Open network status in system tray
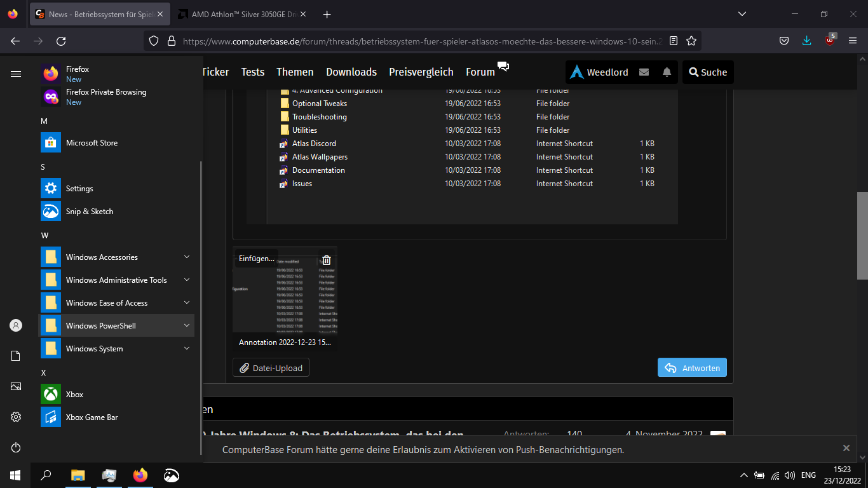 click(775, 475)
